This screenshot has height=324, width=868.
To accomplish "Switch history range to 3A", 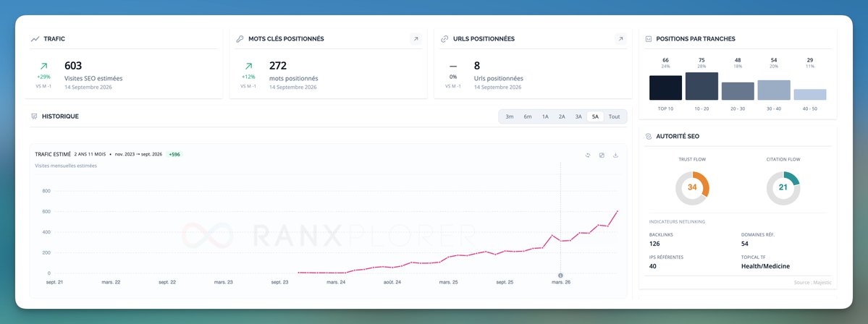I will click(578, 116).
